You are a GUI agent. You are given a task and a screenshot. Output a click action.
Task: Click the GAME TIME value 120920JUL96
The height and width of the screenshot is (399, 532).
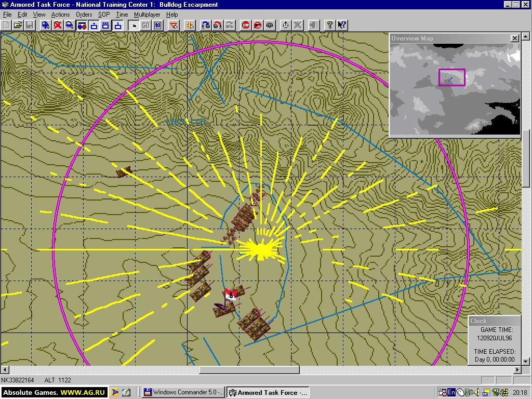[495, 338]
